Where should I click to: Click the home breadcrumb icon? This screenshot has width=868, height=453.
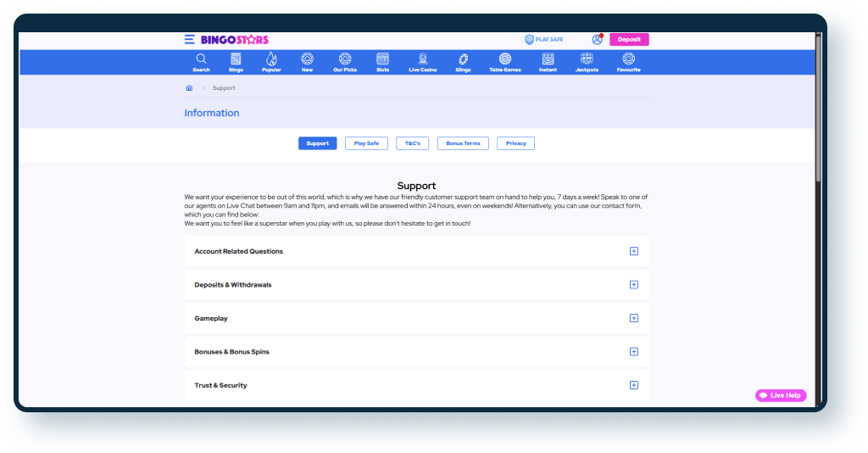pos(189,88)
